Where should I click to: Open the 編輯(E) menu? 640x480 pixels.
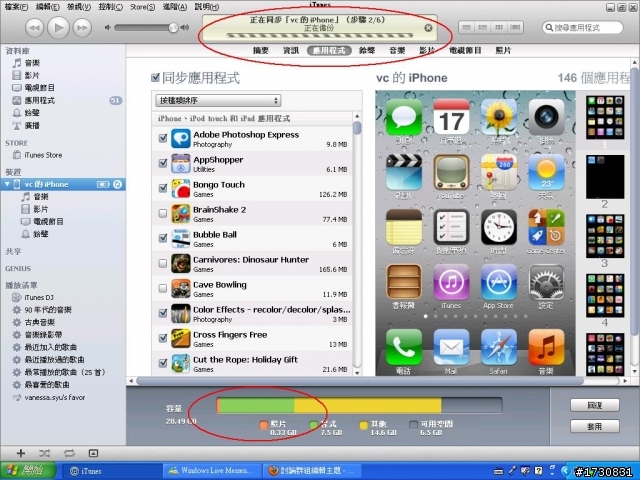(47, 7)
